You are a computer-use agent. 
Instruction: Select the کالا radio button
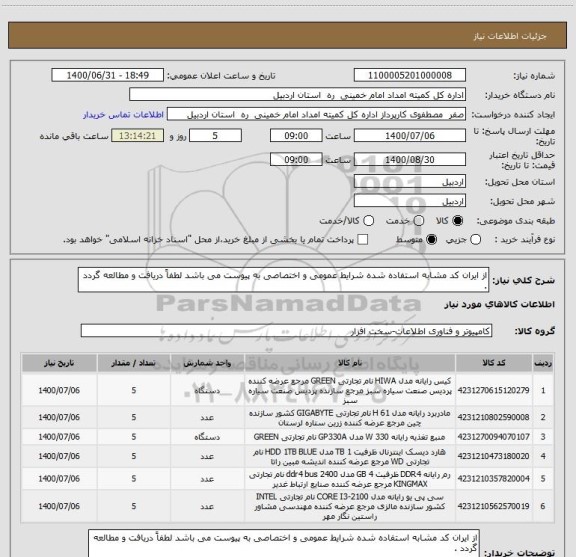click(458, 221)
